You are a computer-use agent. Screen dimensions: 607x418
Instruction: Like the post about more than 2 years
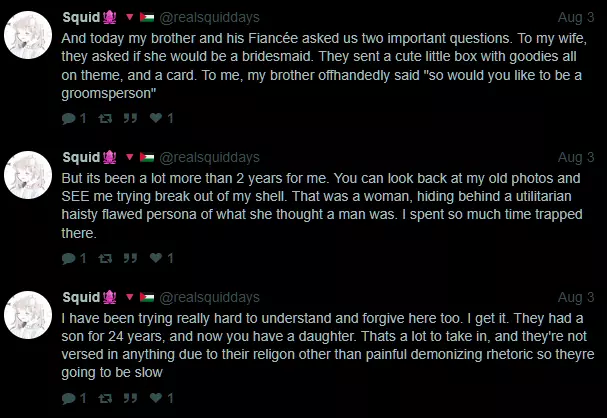156,258
